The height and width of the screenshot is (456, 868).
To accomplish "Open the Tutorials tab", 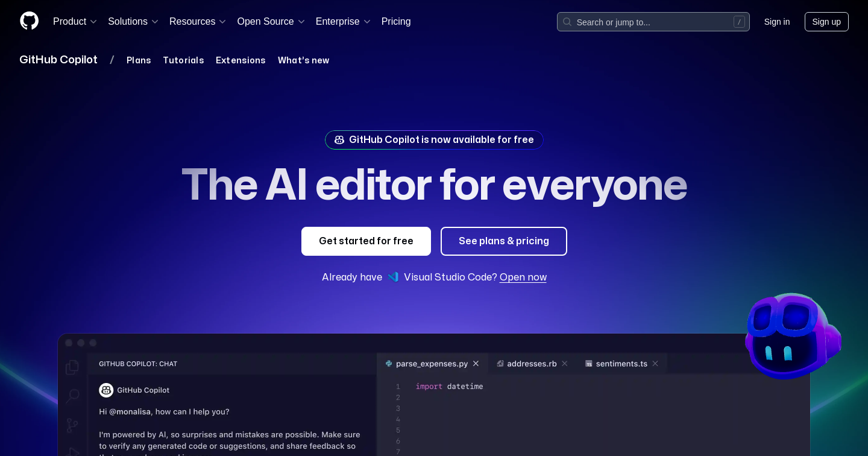I will [x=183, y=60].
